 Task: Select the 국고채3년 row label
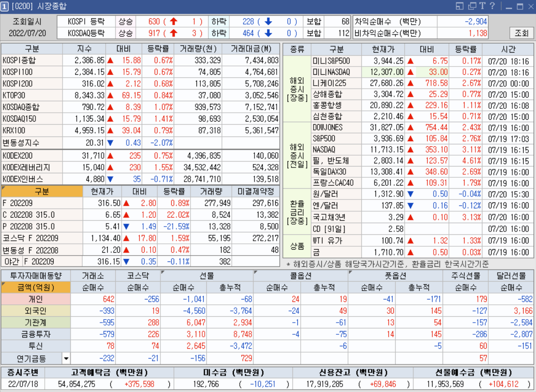pos(336,217)
